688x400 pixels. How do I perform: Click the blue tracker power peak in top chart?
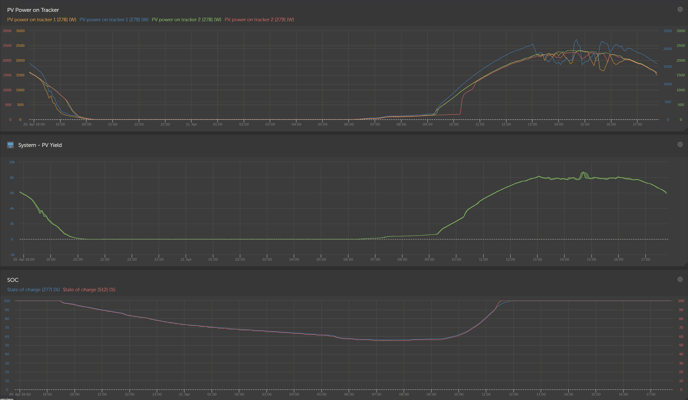[x=576, y=40]
